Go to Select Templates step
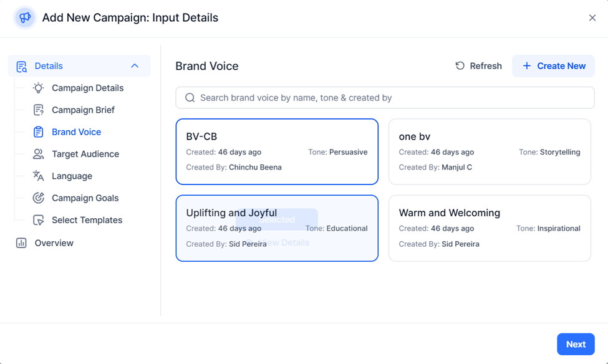Screen dimensions: 608x364 tap(87, 220)
